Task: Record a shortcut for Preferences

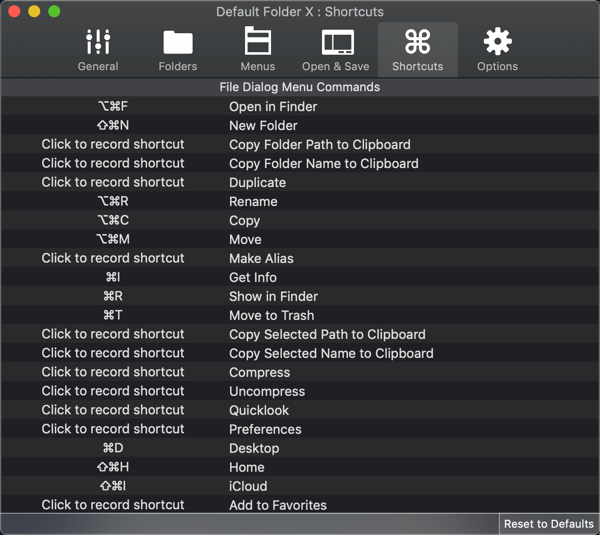Action: (113, 429)
